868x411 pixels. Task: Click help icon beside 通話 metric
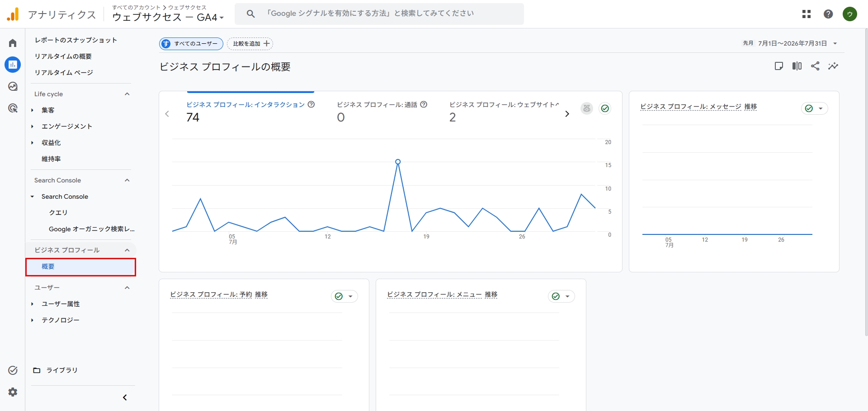coord(424,104)
